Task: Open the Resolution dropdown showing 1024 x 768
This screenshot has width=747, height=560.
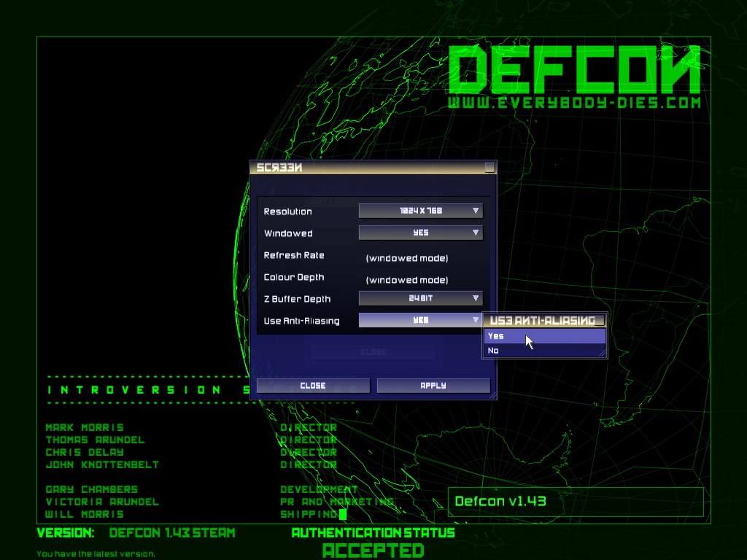Action: coord(421,211)
